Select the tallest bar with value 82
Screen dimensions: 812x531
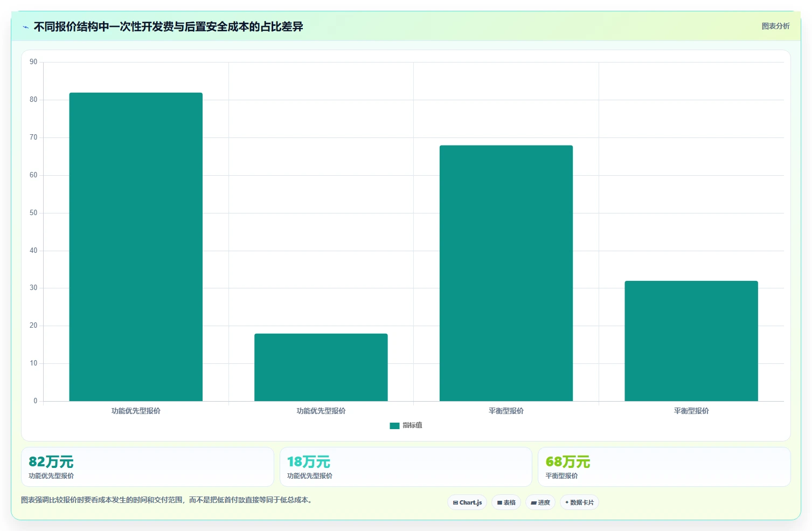tap(136, 247)
